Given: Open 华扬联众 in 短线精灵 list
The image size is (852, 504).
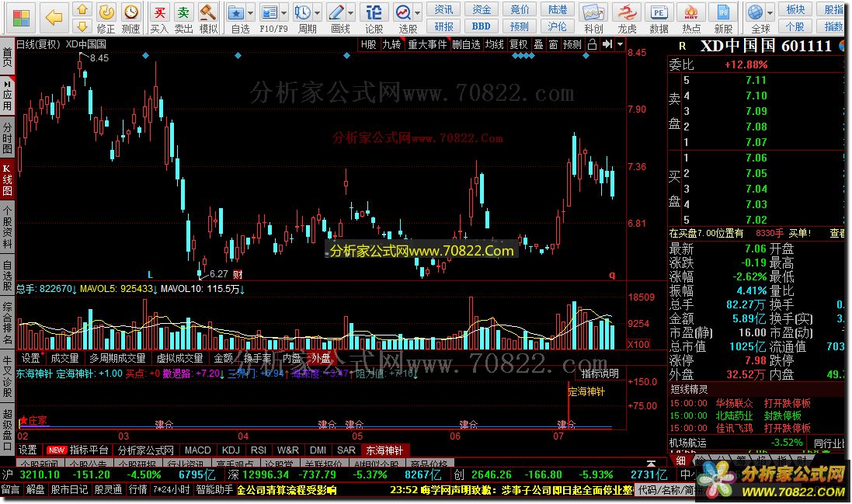Looking at the screenshot, I should [x=734, y=403].
